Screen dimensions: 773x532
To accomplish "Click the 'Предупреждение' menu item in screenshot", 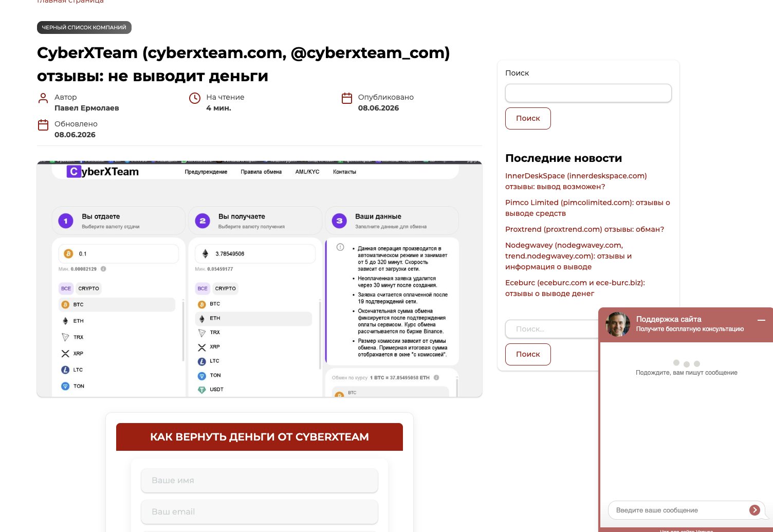I will 206,172.
